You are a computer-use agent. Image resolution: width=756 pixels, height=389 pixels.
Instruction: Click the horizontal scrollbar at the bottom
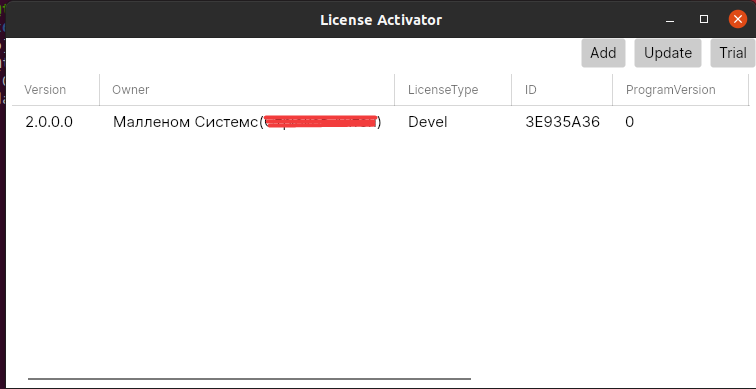click(x=249, y=379)
